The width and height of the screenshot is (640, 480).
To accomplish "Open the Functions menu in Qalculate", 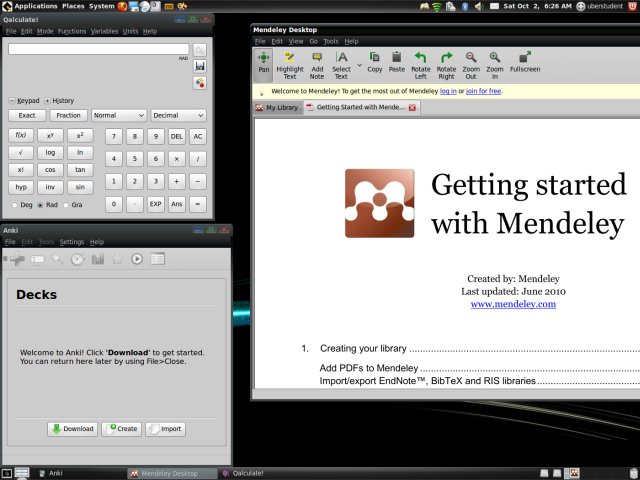I will tap(72, 31).
